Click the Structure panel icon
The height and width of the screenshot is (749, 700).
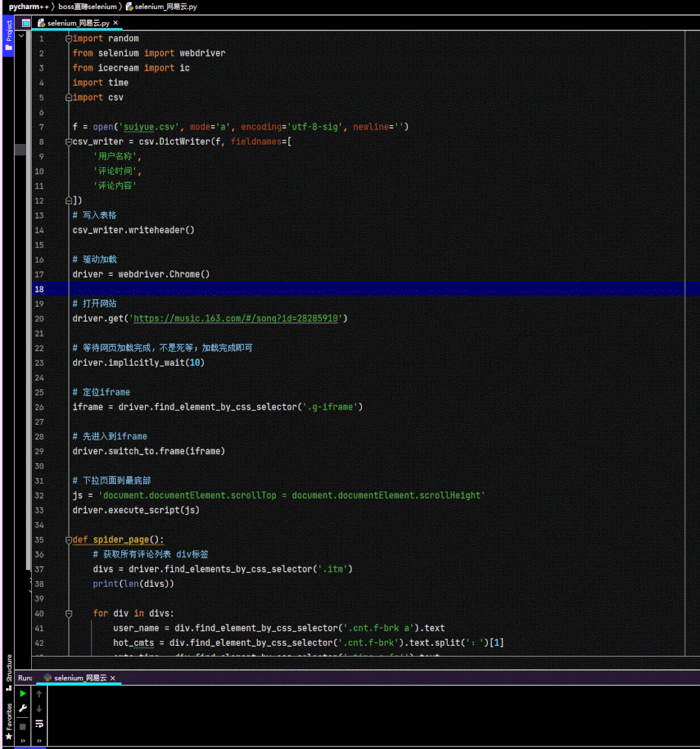pyautogui.click(x=8, y=688)
